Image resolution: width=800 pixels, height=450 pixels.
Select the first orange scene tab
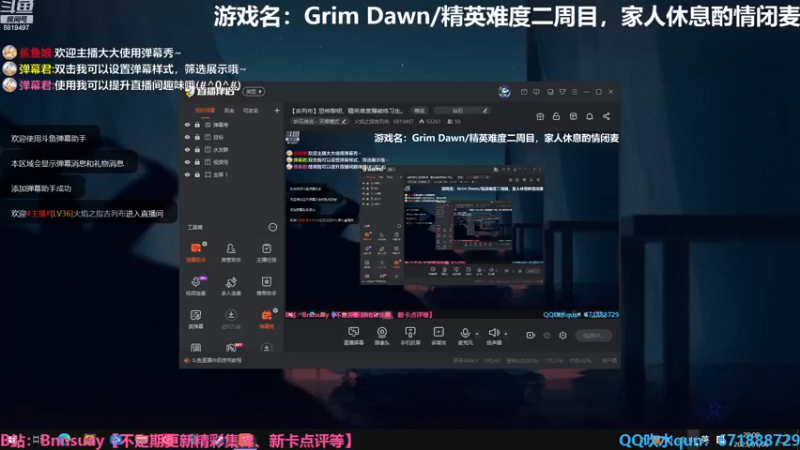[x=205, y=110]
